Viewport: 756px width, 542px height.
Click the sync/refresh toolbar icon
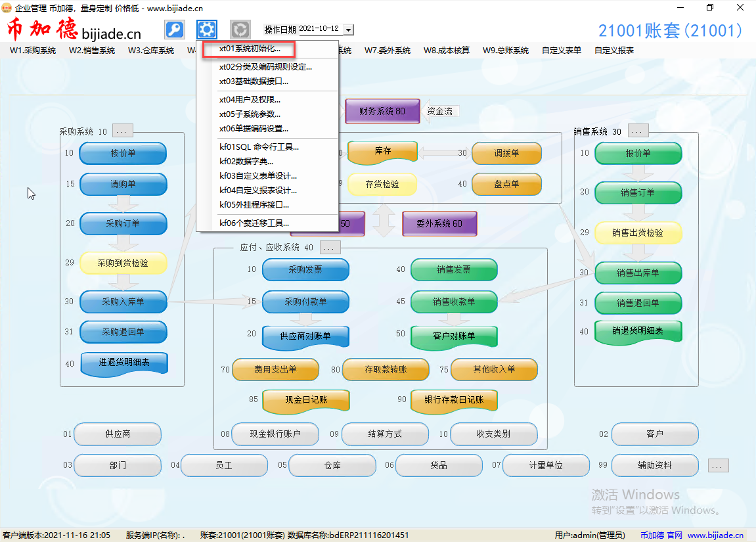point(240,29)
